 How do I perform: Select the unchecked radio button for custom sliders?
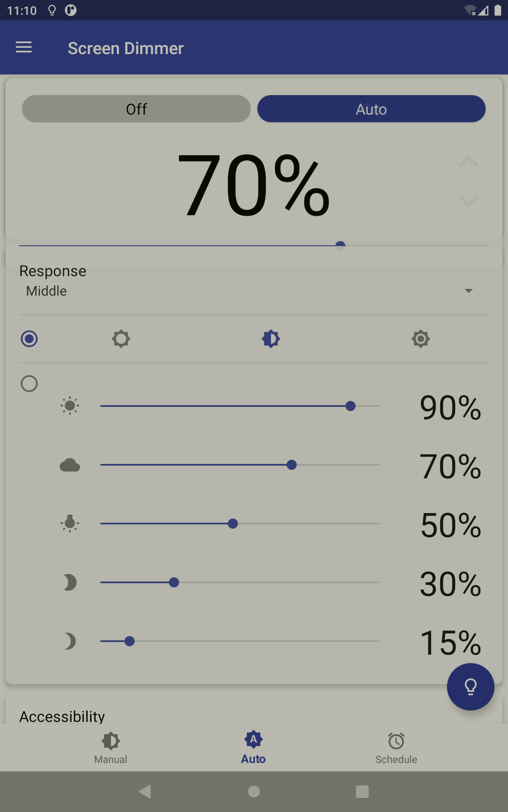[x=29, y=384]
